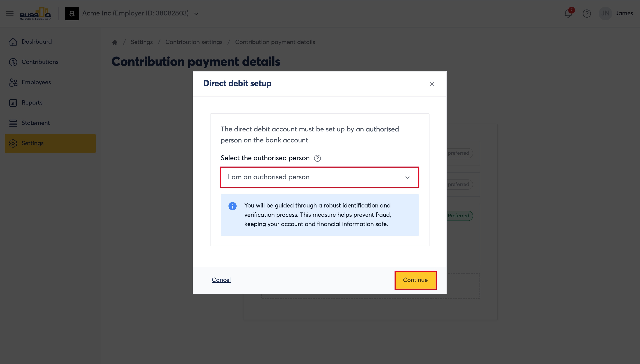Screen dimensions: 640x364
Task: Open the help question mark icon in header
Action: [586, 14]
